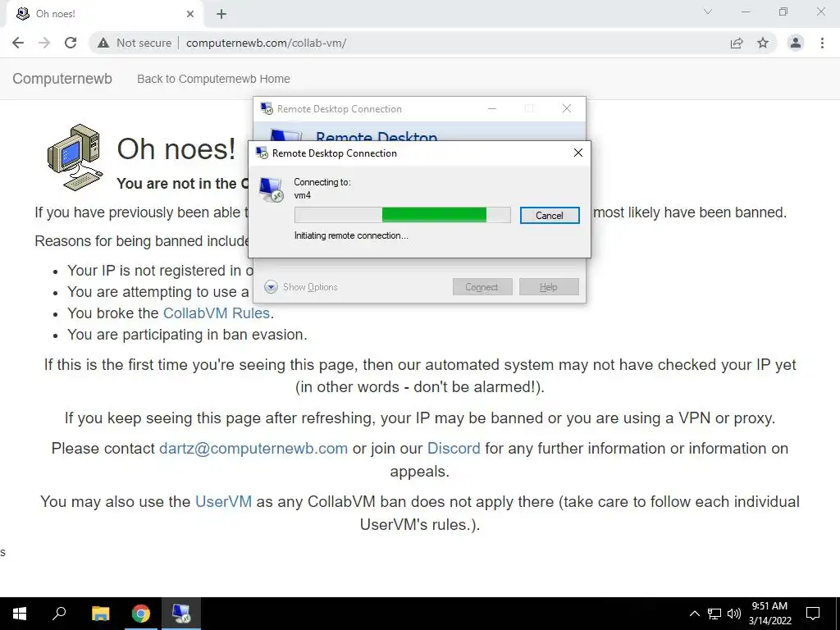Open the tab search chevron in Chrome
Viewport: 840px width, 630px height.
coord(708,11)
